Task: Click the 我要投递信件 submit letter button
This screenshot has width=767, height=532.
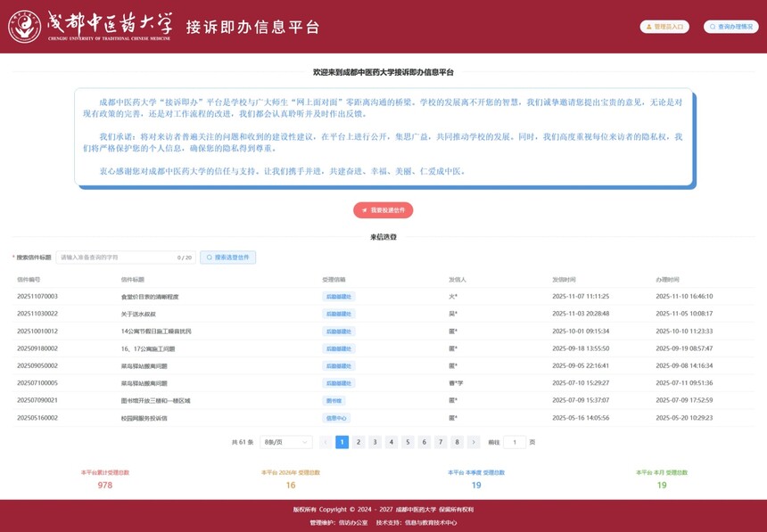Action: pos(383,210)
